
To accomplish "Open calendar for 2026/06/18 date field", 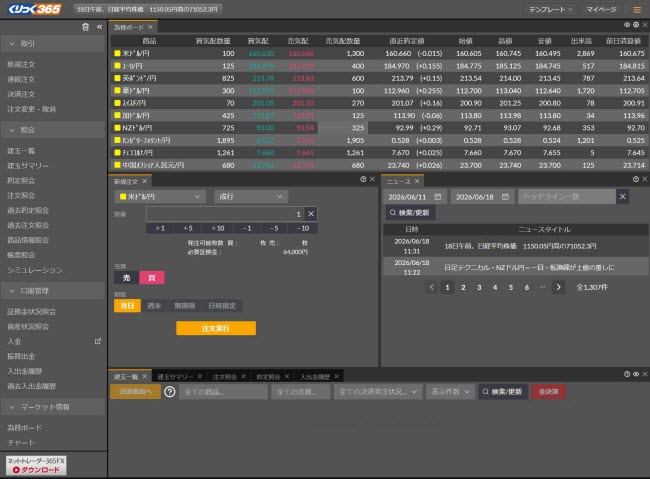I will pos(505,197).
